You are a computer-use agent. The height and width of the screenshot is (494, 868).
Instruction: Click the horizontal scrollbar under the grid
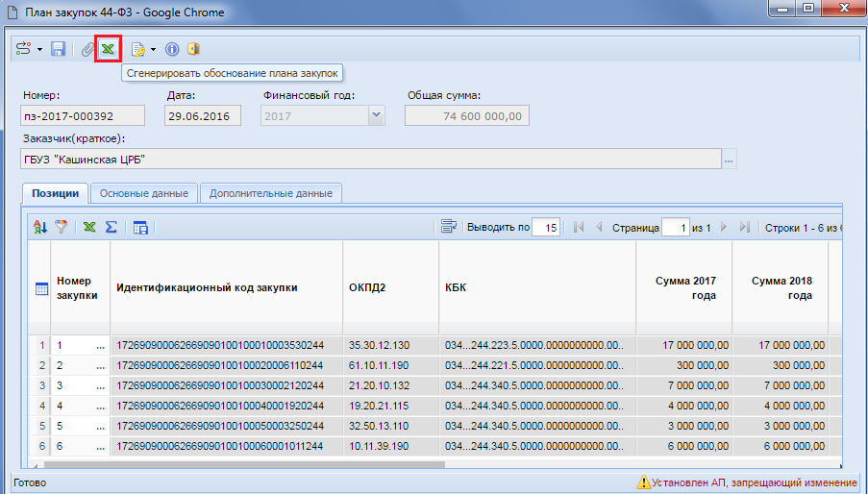288,464
